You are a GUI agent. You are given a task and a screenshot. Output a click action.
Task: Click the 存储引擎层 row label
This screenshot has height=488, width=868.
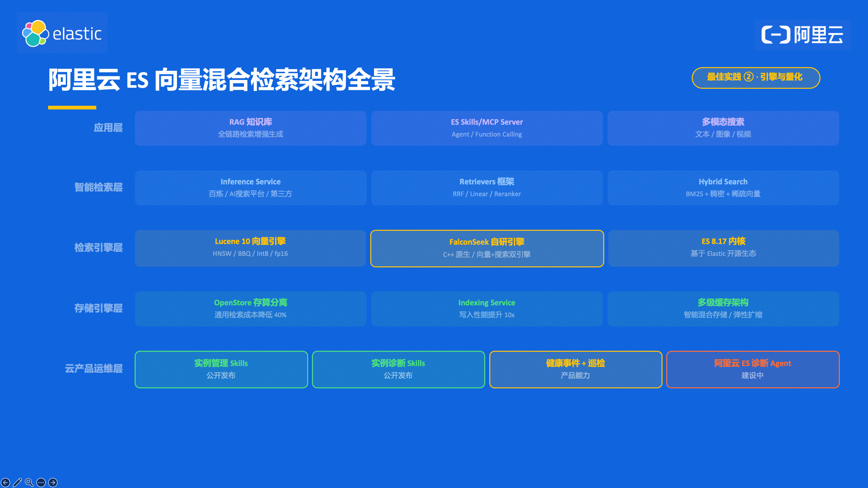point(99,308)
